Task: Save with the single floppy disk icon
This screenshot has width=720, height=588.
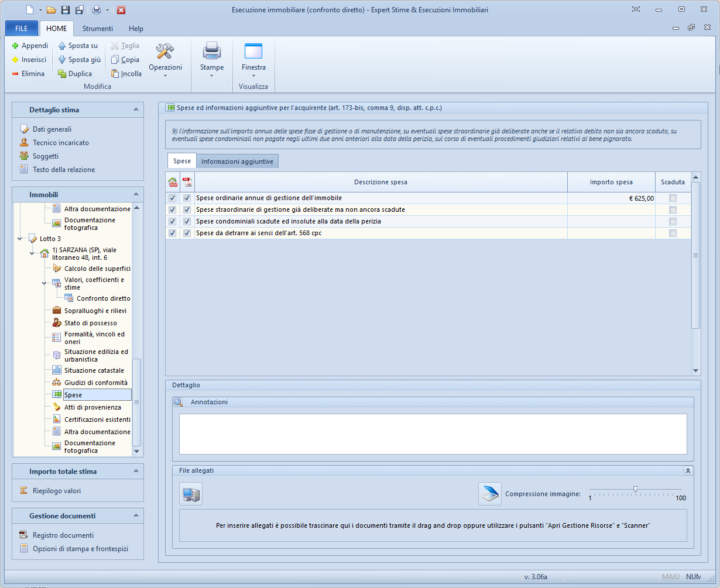Action: coord(66,10)
